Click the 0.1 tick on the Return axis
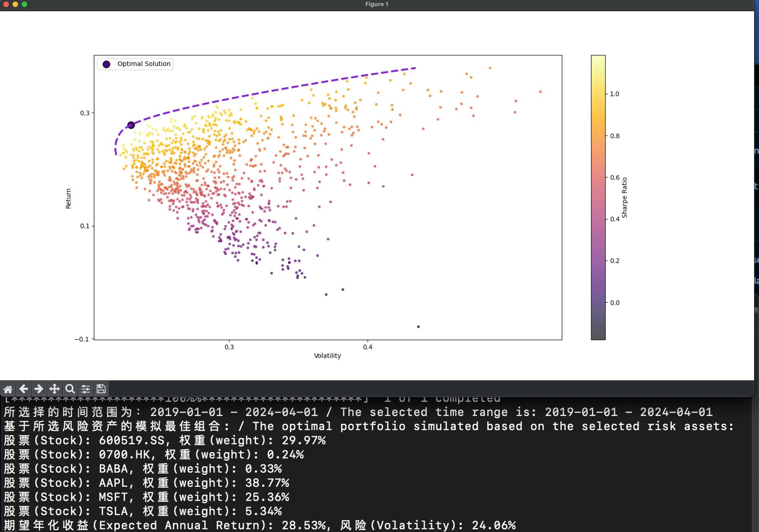Image resolution: width=759 pixels, height=532 pixels. tap(85, 226)
